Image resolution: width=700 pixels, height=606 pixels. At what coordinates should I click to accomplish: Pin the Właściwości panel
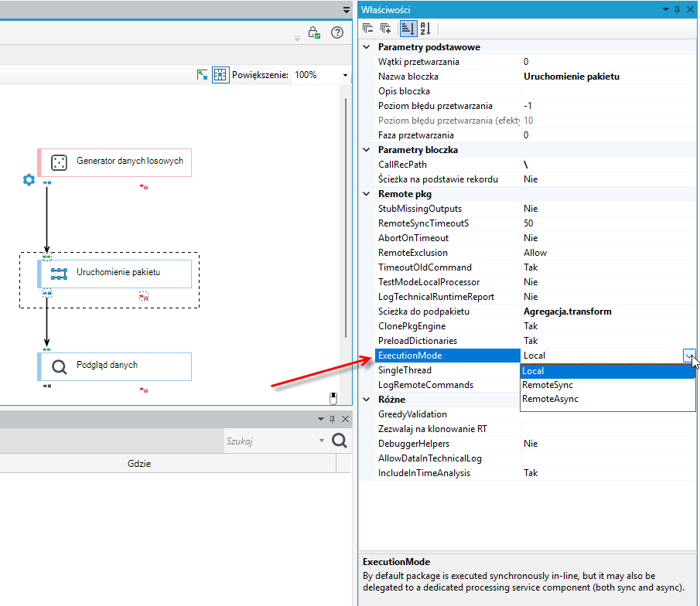click(678, 9)
